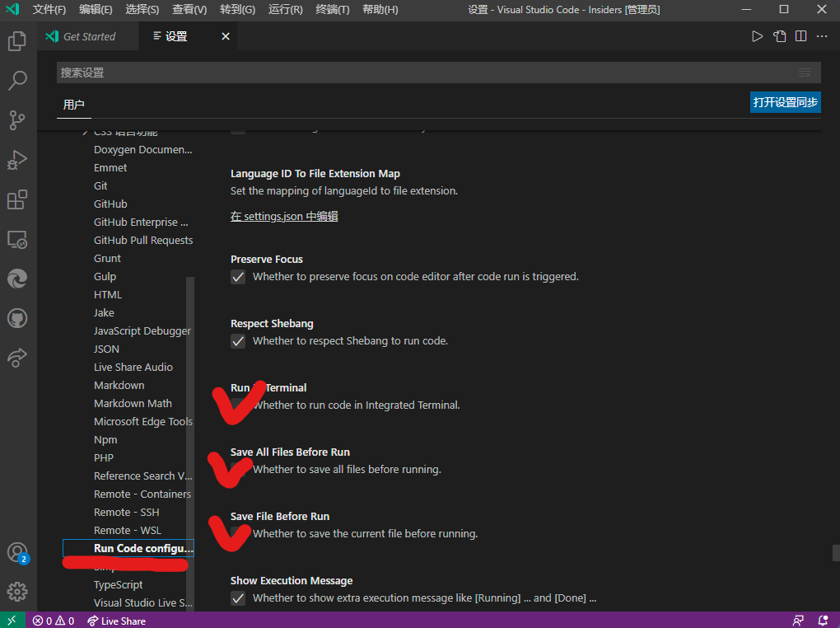Viewport: 840px width, 628px height.
Task: Open Microsoft Edge Tools icon
Action: pos(17,279)
